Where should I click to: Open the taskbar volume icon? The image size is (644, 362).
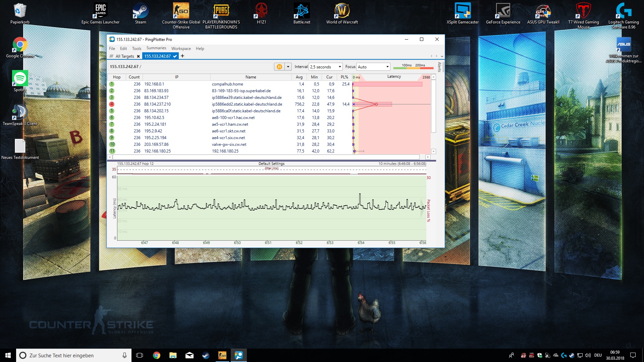[588, 355]
